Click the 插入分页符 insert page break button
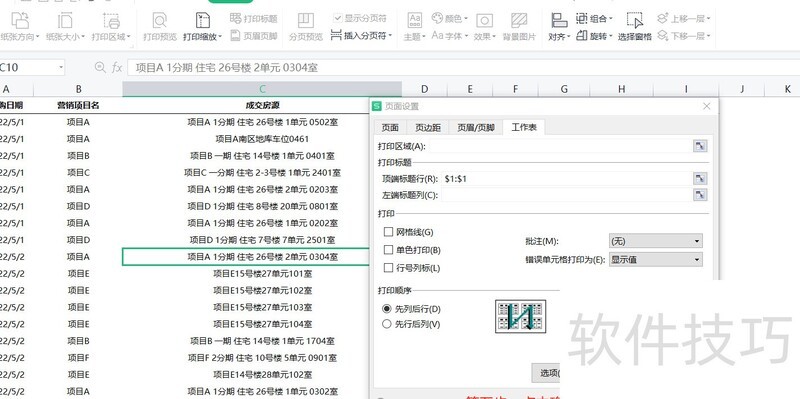Viewport: 800px width, 399px height. [x=361, y=36]
